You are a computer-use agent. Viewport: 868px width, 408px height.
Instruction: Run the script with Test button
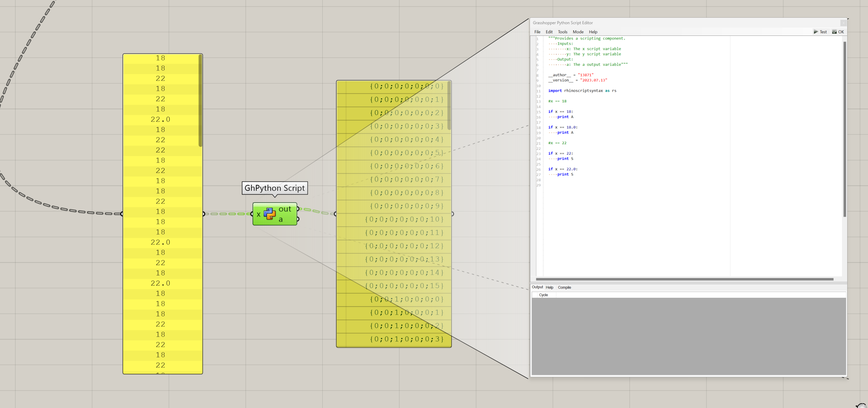point(820,32)
